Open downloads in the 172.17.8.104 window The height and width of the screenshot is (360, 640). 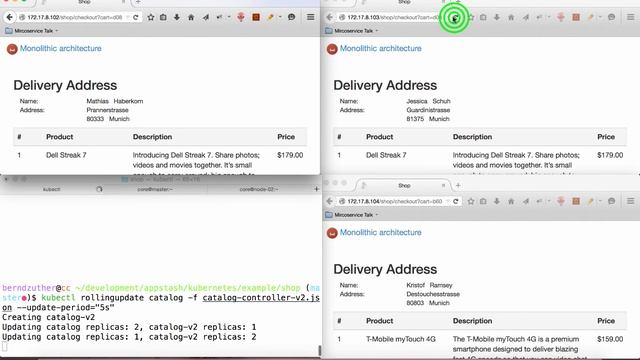497,201
